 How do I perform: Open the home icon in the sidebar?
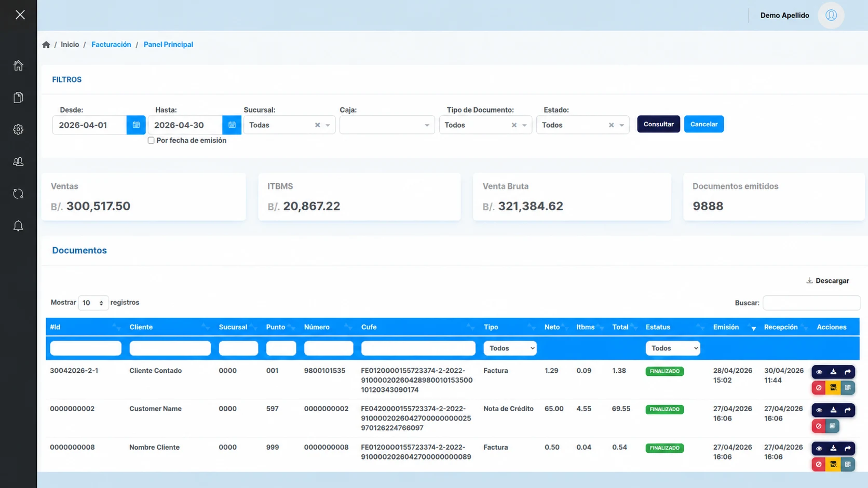tap(18, 65)
